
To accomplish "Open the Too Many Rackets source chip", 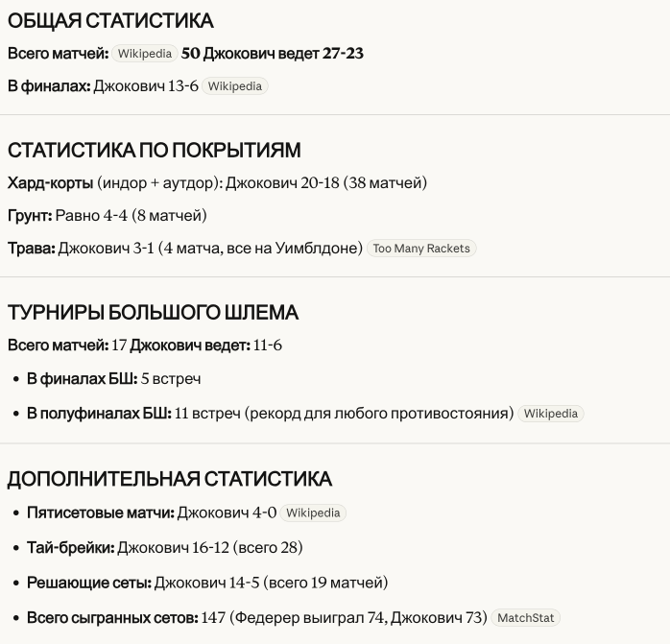I will tap(421, 249).
